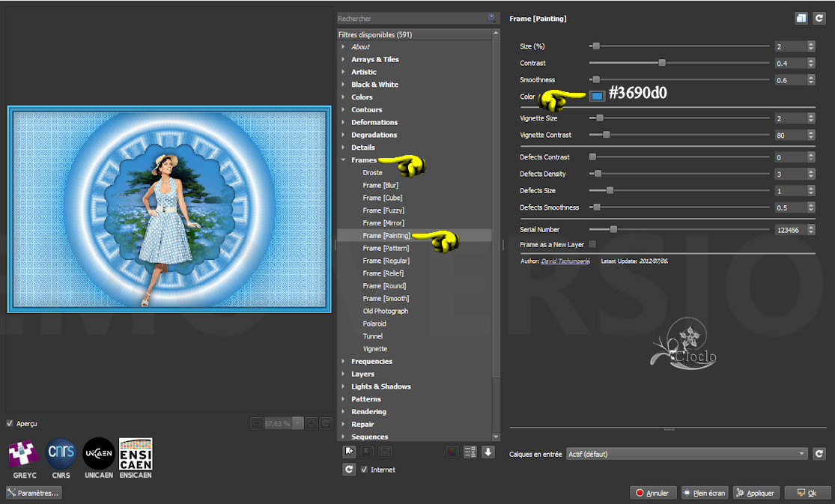Click the add to favorites icon below filter list
This screenshot has width=835, height=504.
[x=348, y=452]
